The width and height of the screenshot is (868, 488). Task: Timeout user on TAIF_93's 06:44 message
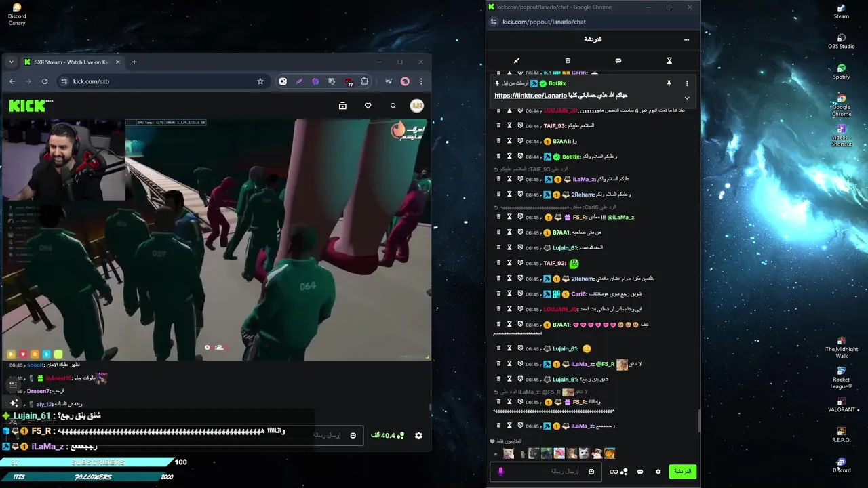pos(509,125)
